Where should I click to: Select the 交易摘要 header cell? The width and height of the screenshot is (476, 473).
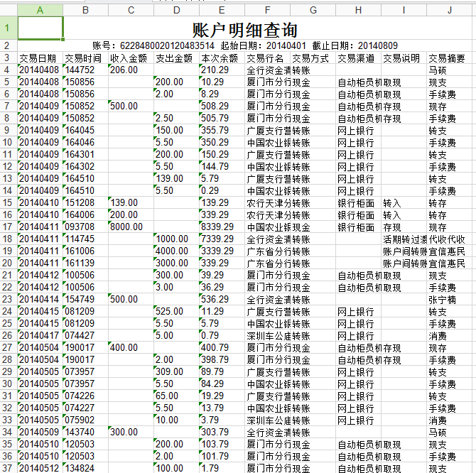450,58
